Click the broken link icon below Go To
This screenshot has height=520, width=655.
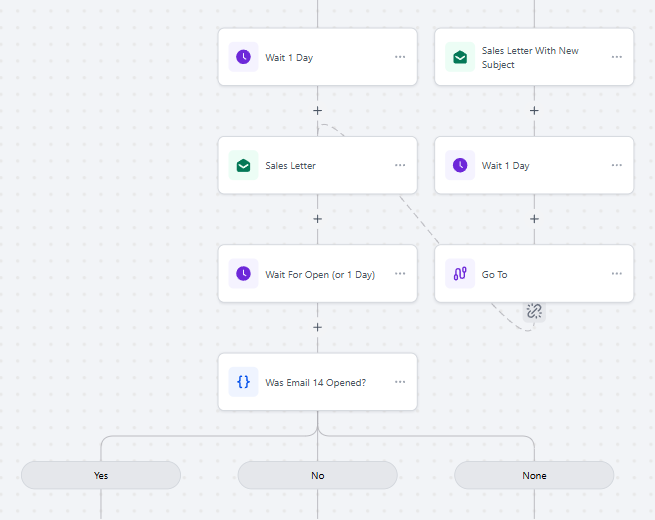534,311
